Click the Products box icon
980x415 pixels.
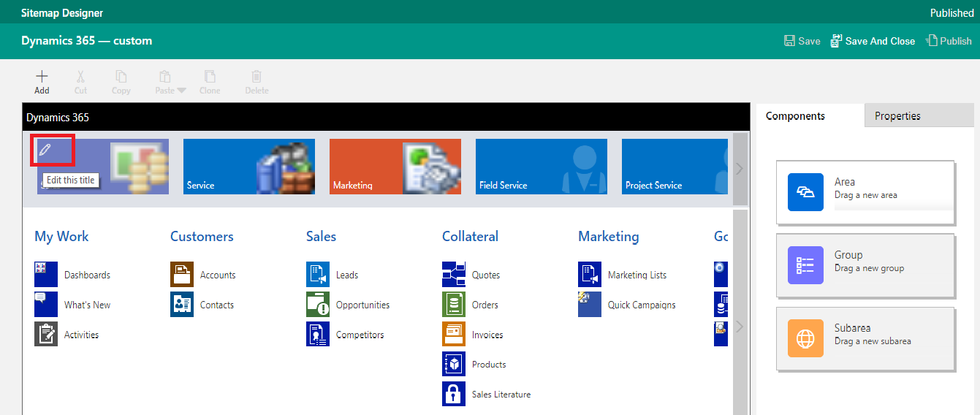454,364
